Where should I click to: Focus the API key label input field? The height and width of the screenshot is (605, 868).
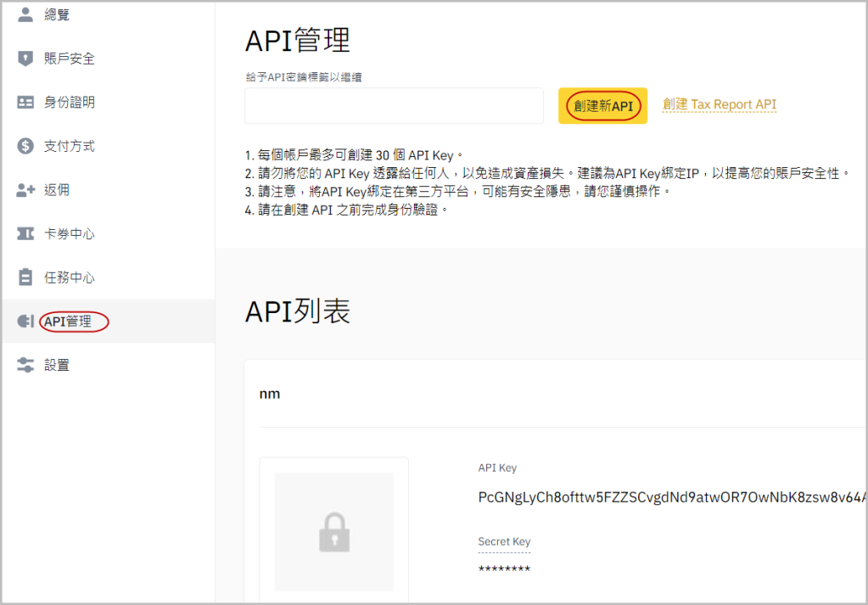394,106
